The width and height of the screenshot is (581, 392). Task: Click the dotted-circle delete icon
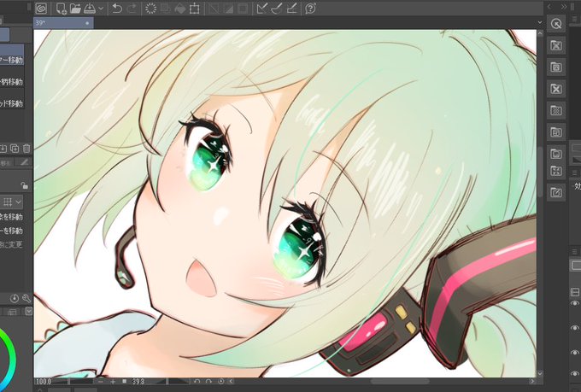pos(151,9)
